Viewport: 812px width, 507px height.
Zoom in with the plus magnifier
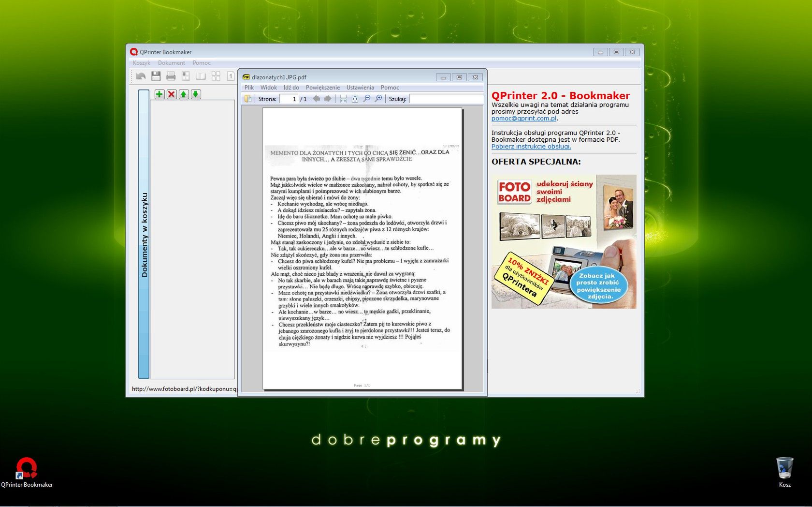(378, 99)
